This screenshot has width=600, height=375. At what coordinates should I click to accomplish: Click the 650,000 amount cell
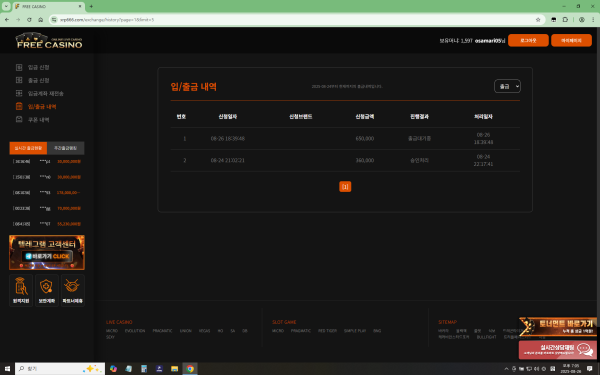365,139
